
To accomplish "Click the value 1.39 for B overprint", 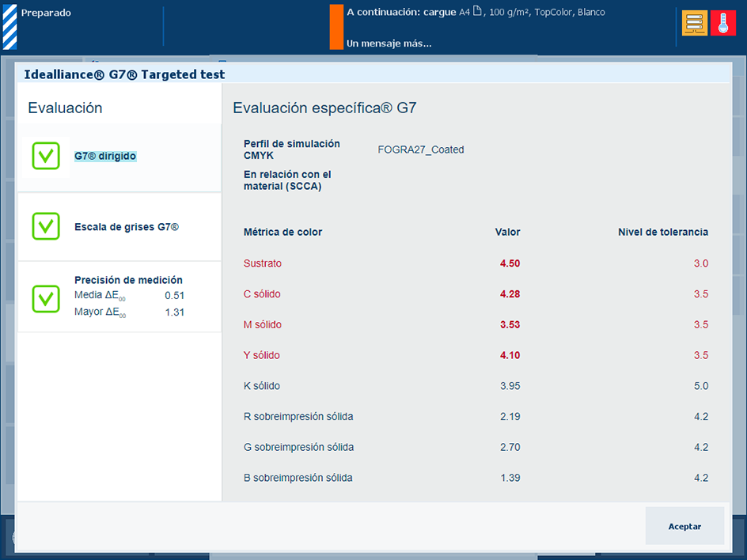I will coord(510,478).
